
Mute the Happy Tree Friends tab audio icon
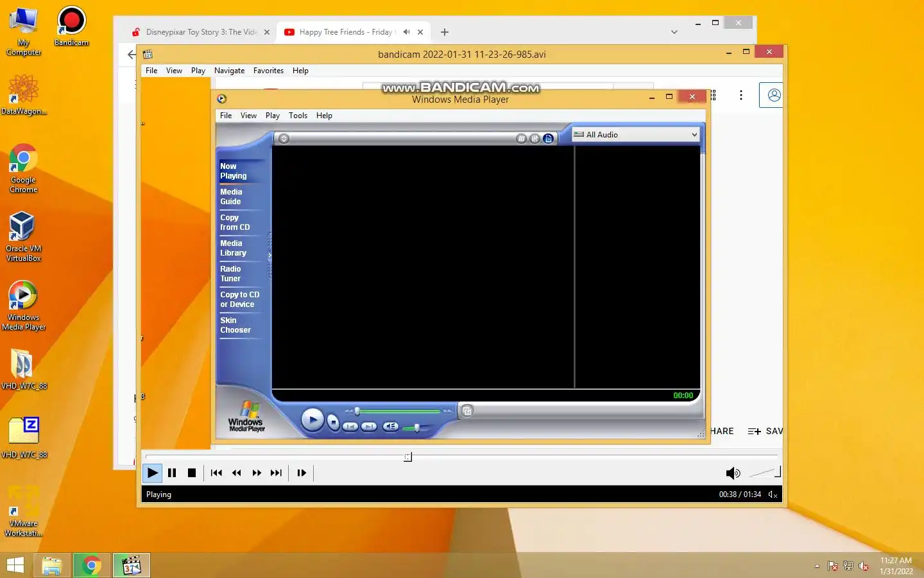click(406, 32)
